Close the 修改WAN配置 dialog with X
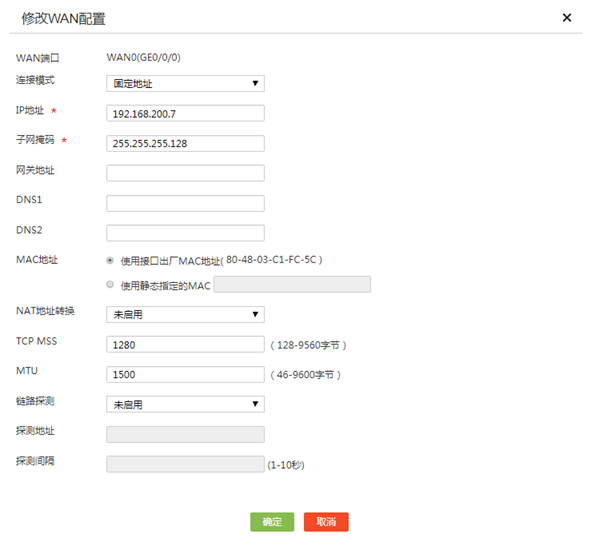591x546 pixels. (567, 18)
